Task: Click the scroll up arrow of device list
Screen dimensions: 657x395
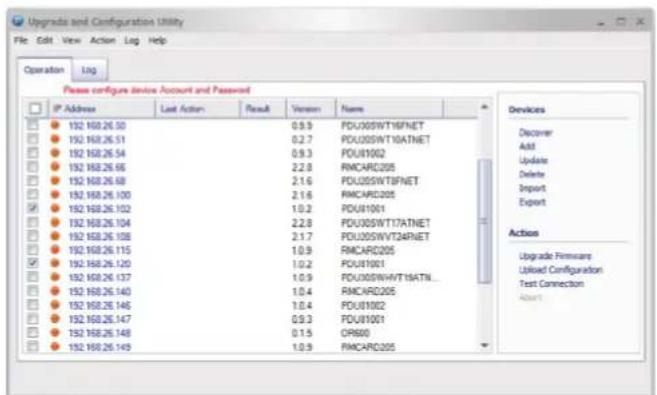Action: tap(484, 107)
